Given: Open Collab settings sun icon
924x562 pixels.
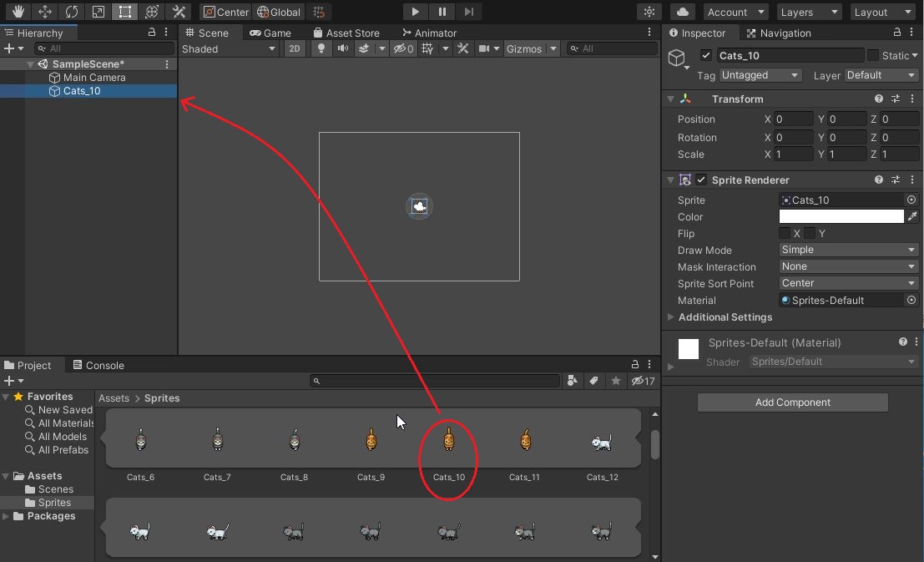Looking at the screenshot, I should 649,12.
